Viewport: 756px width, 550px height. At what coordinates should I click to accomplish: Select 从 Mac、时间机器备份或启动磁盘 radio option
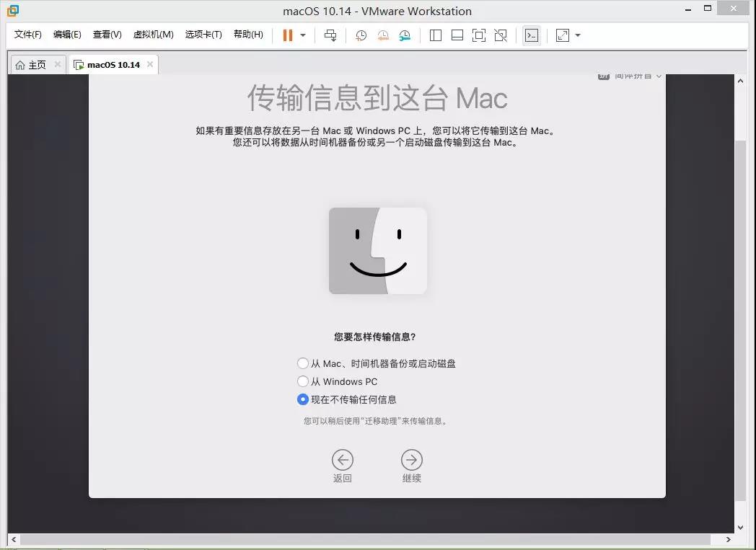point(303,363)
